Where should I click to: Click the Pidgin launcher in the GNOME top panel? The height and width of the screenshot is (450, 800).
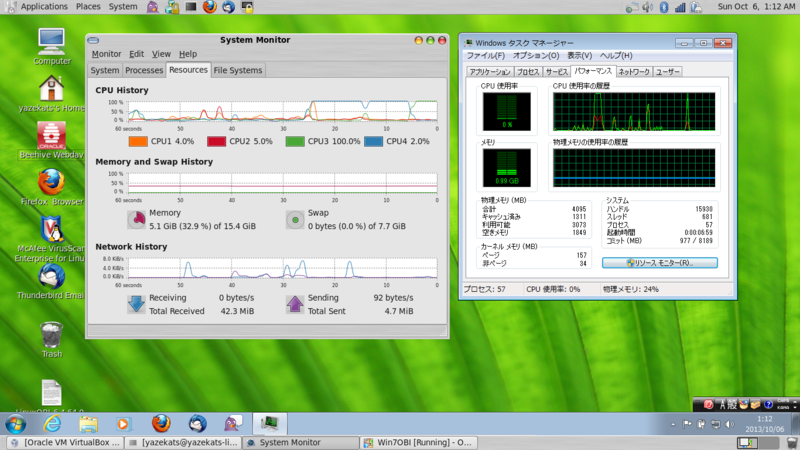pyautogui.click(x=153, y=7)
